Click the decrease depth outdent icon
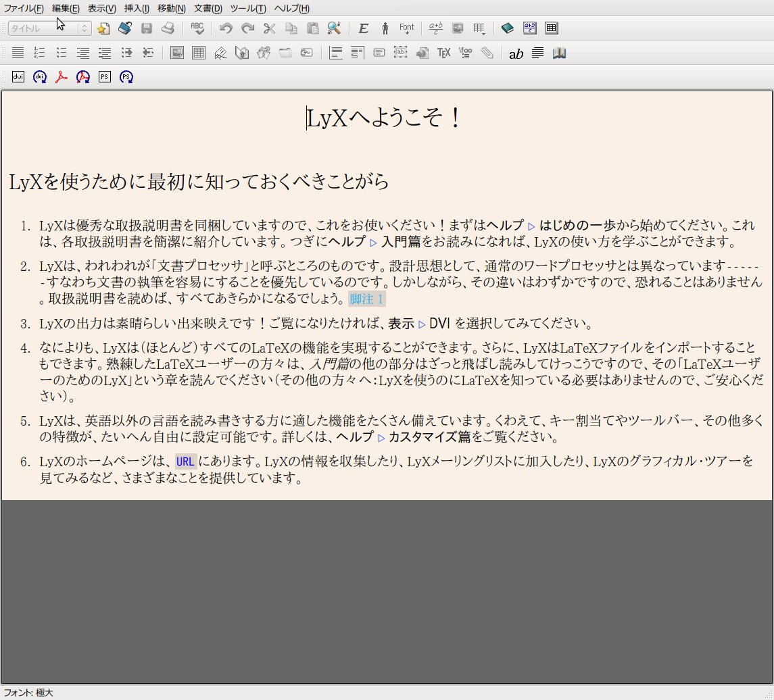This screenshot has width=774, height=700. coord(148,53)
